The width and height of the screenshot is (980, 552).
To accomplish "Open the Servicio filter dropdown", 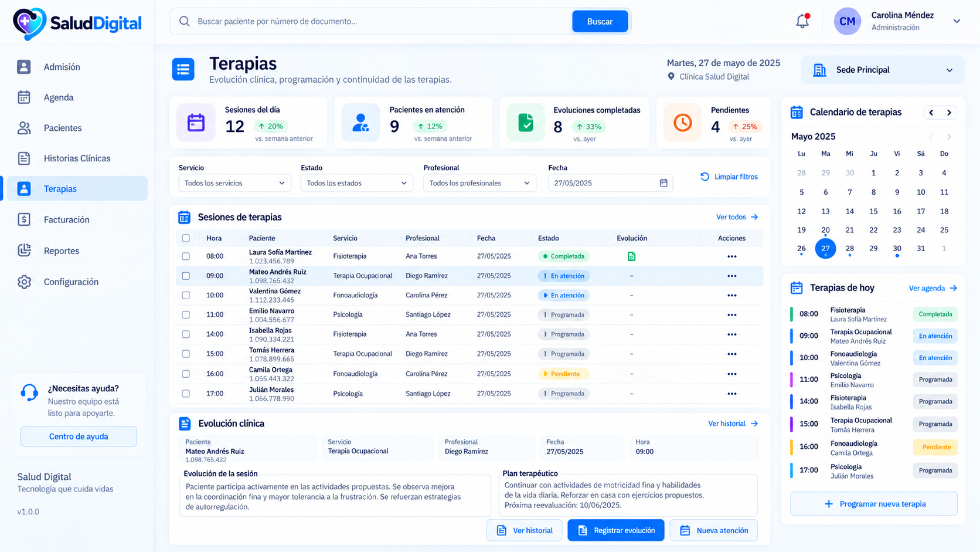I will point(234,183).
